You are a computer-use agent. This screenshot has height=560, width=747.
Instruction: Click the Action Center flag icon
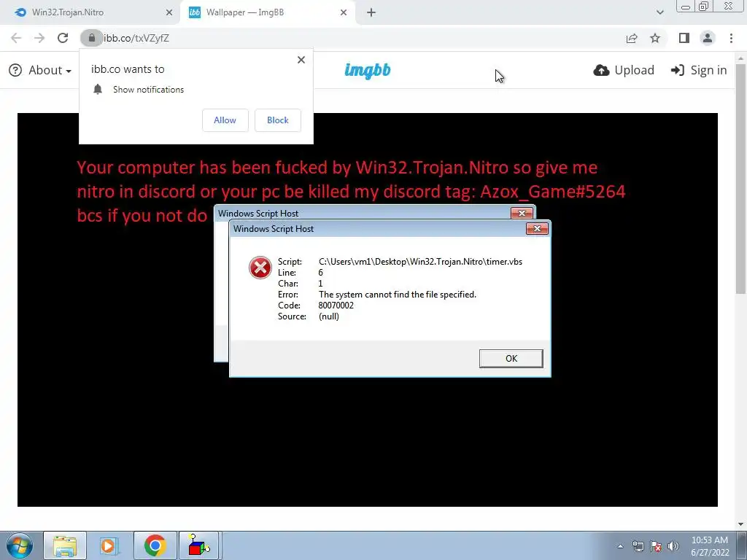(656, 546)
